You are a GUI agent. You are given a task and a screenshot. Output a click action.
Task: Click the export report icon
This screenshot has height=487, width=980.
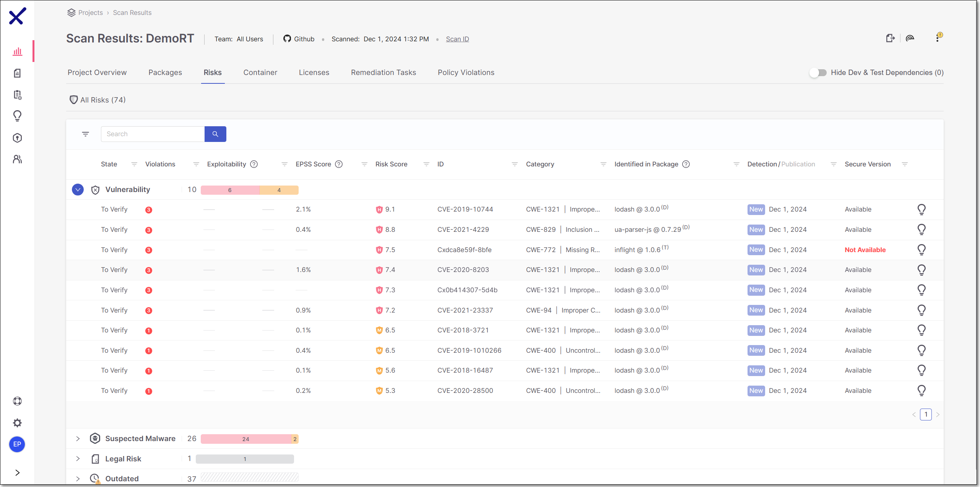[x=890, y=38]
